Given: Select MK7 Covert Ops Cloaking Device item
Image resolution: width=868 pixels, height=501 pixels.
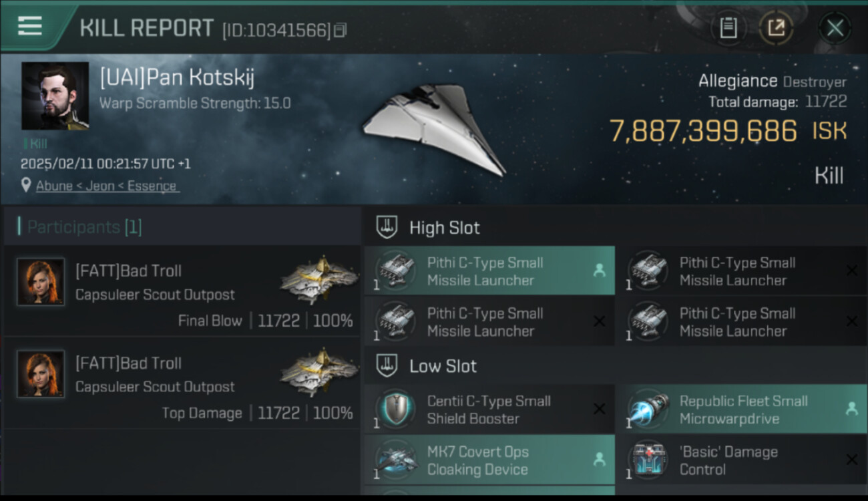Looking at the screenshot, I should (x=489, y=460).
